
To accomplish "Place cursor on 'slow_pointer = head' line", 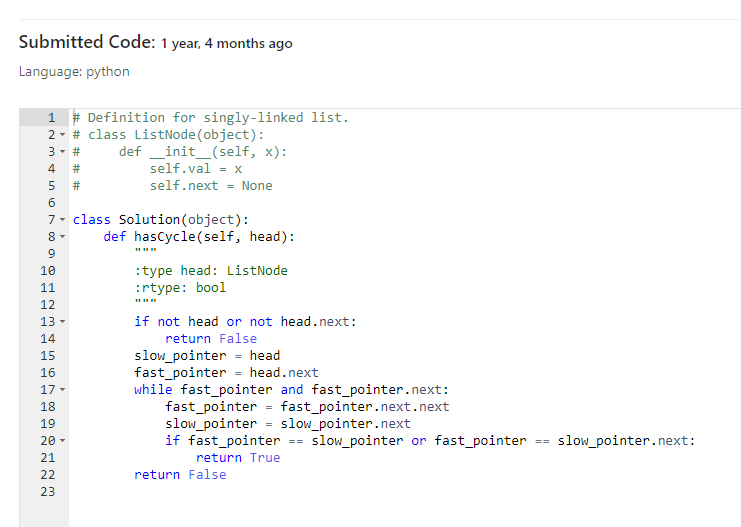I will point(207,356).
